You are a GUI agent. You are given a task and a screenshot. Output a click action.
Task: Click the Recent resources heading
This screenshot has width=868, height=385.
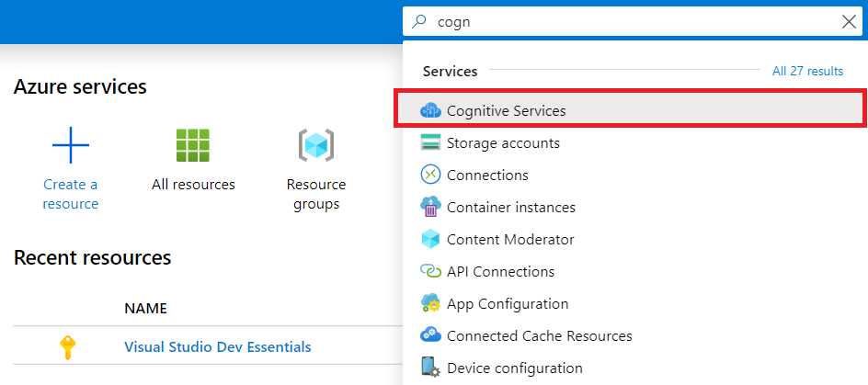pos(93,257)
